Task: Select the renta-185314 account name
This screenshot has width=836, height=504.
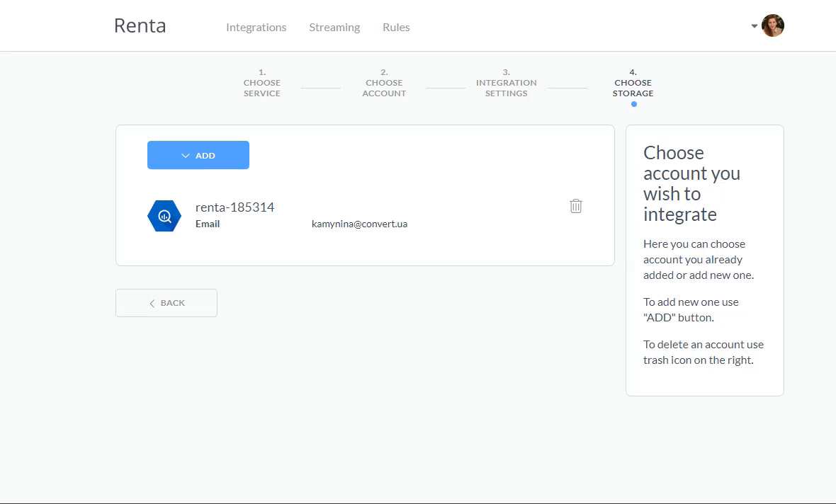Action: click(x=235, y=207)
